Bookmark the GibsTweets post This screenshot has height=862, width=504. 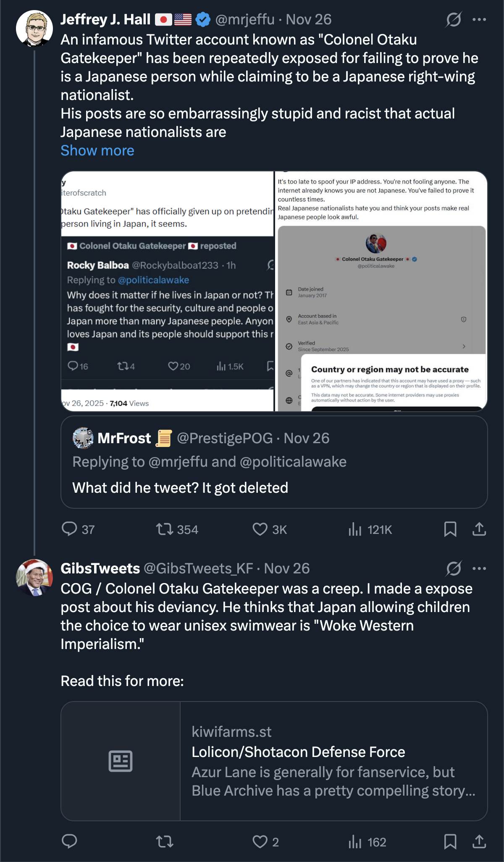(450, 841)
